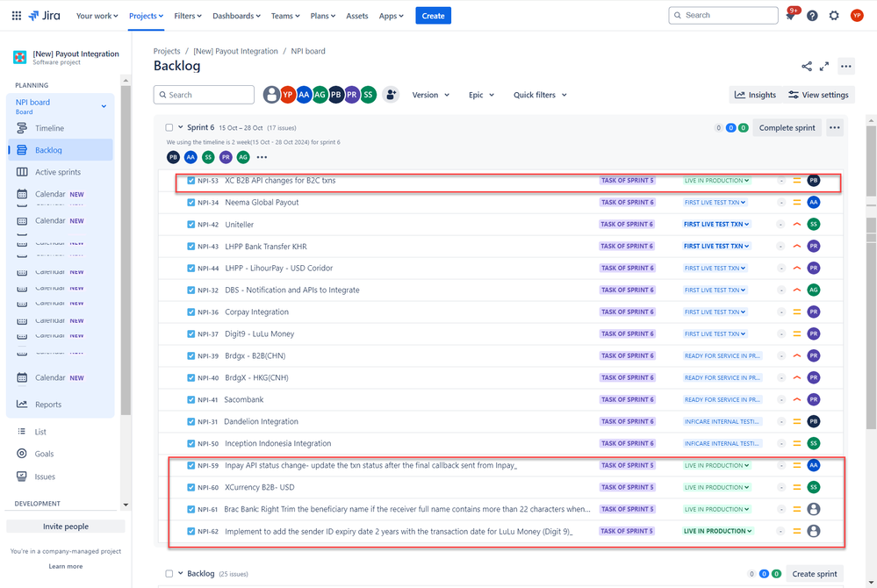The image size is (877, 588).
Task: Click the share icon above backlog
Action: point(807,67)
